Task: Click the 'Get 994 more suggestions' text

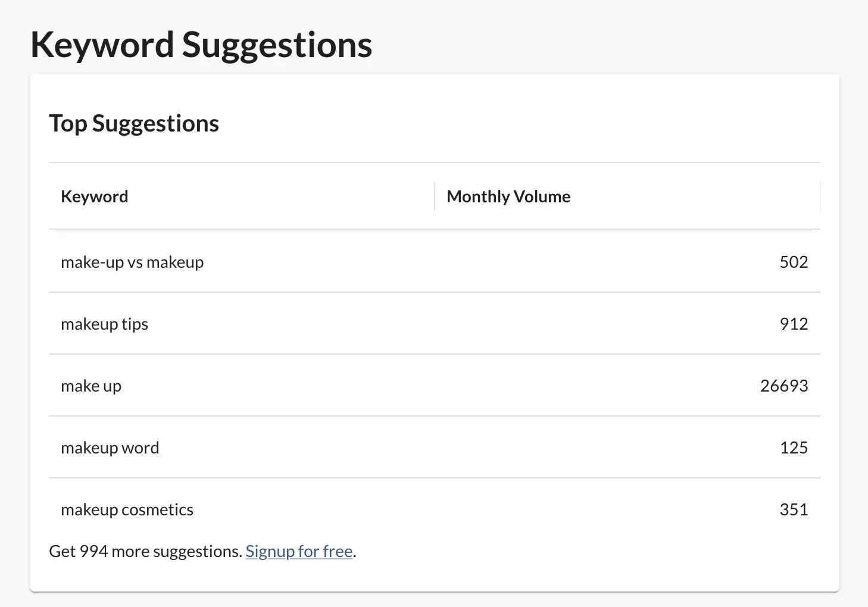Action: (x=146, y=552)
